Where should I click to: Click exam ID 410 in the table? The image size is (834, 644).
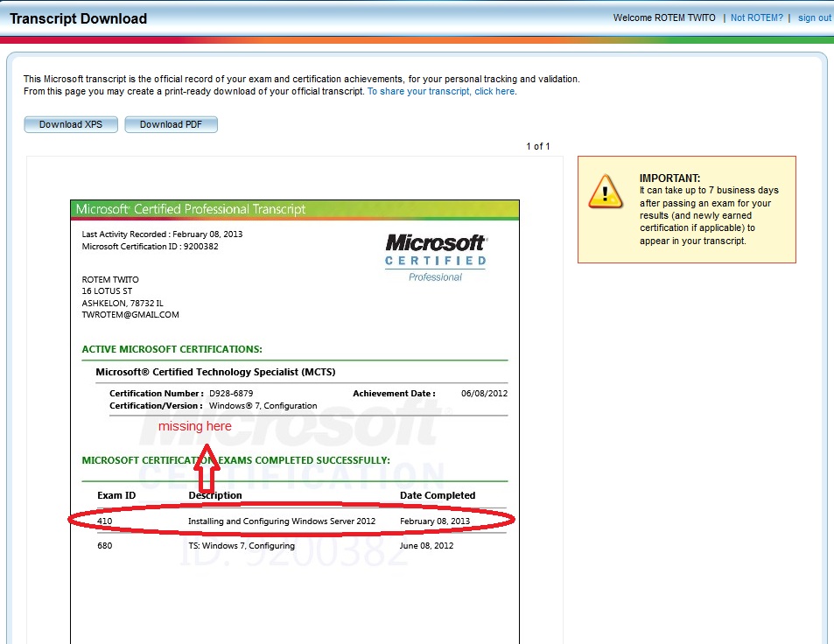point(105,521)
